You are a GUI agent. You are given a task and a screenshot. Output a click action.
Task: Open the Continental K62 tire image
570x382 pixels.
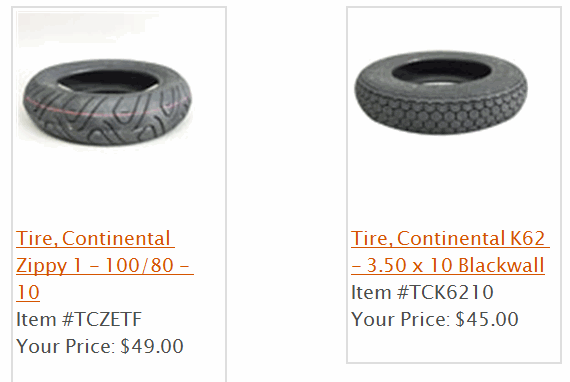(441, 92)
